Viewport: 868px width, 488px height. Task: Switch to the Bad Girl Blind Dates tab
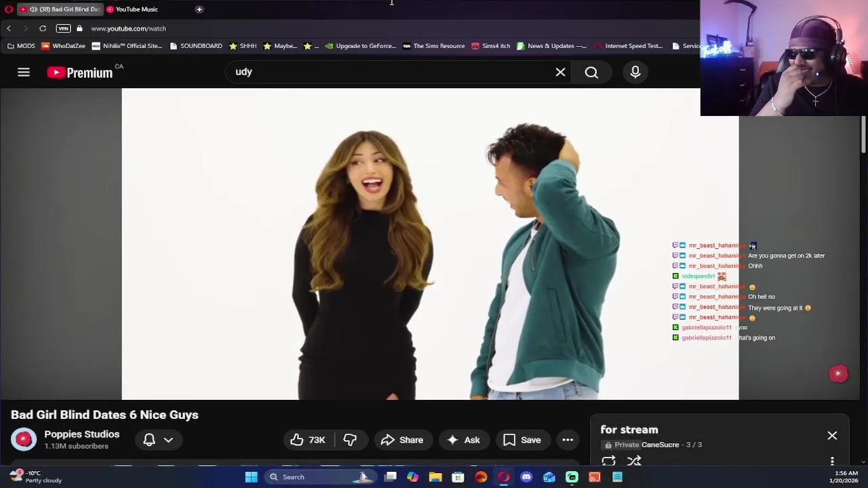pyautogui.click(x=60, y=9)
